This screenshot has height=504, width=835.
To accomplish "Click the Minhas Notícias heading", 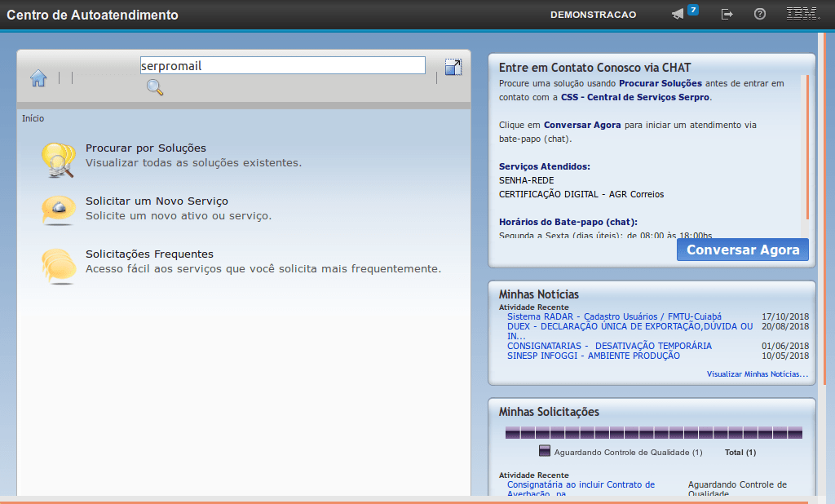I will [538, 294].
